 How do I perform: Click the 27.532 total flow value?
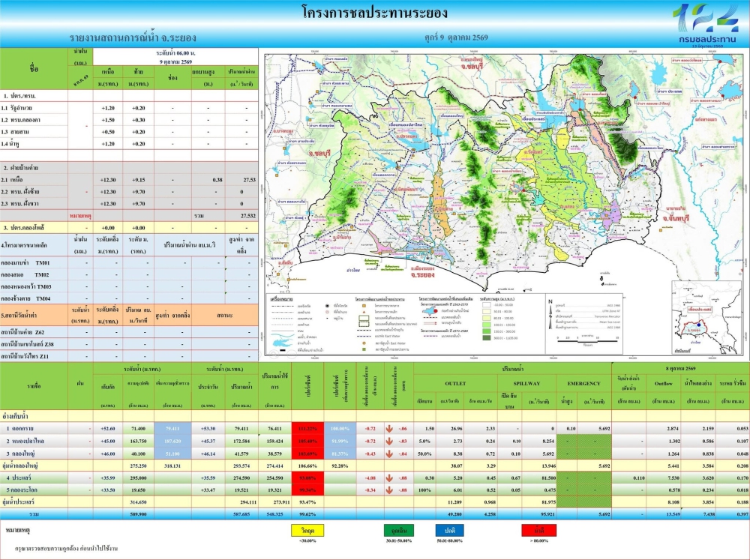click(x=247, y=216)
